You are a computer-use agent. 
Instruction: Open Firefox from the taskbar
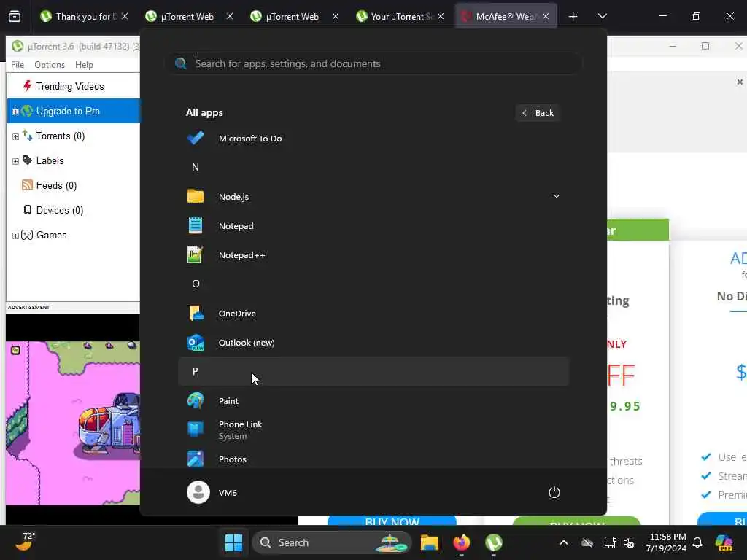click(x=461, y=542)
